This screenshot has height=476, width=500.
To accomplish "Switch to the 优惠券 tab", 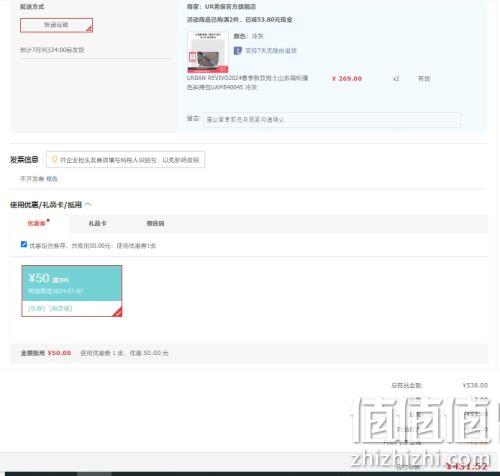I will pyautogui.click(x=36, y=223).
